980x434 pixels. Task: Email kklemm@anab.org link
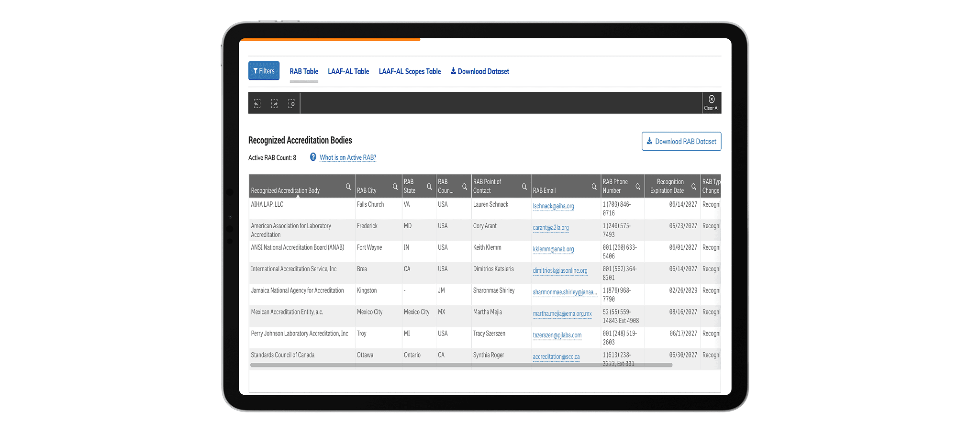coord(553,249)
